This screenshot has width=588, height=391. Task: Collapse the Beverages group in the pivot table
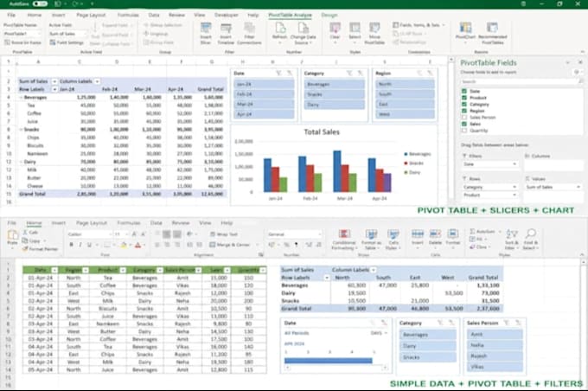(x=21, y=97)
